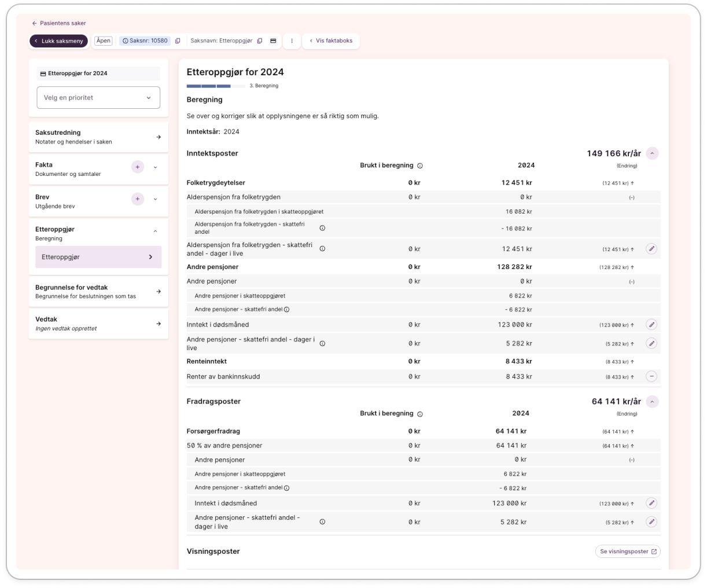Open Begrunnelse for vedtak section
The width and height of the screenshot is (707, 588).
(98, 292)
